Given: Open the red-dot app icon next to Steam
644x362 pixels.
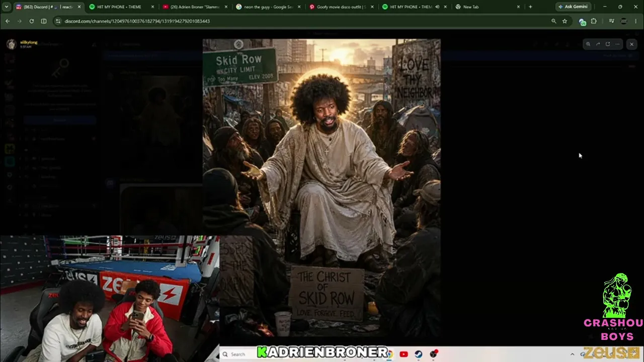Looking at the screenshot, I should (434, 354).
